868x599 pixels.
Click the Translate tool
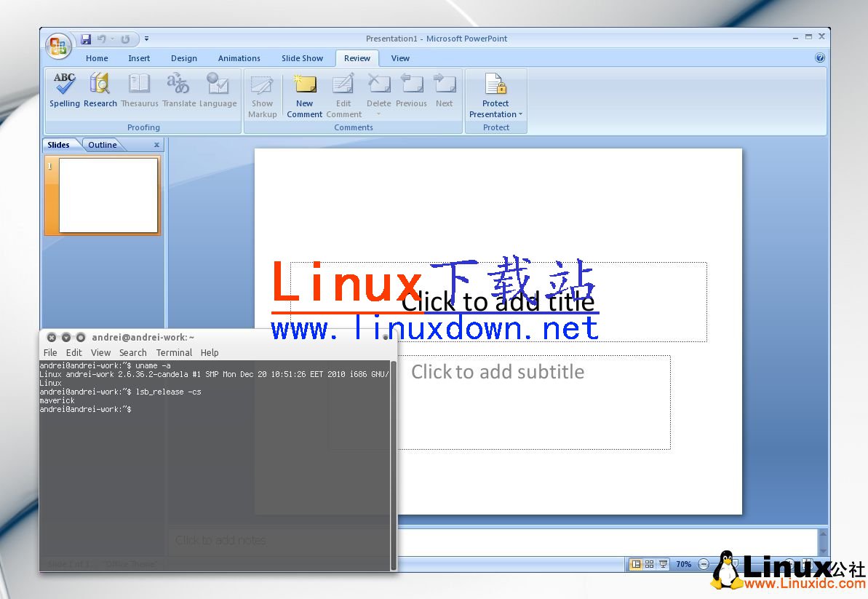click(179, 90)
